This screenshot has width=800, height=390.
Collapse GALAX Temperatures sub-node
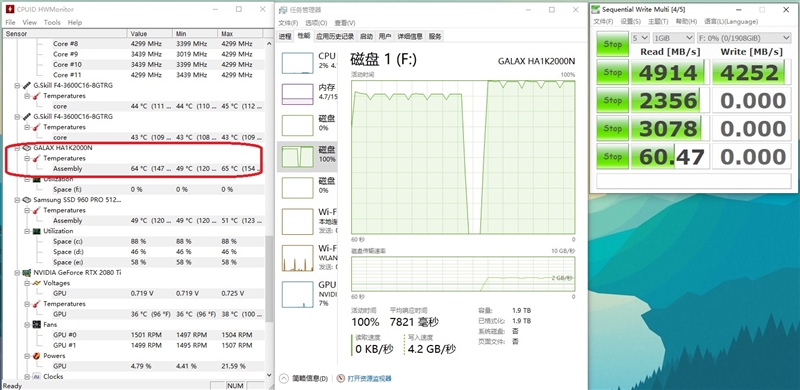[27, 158]
